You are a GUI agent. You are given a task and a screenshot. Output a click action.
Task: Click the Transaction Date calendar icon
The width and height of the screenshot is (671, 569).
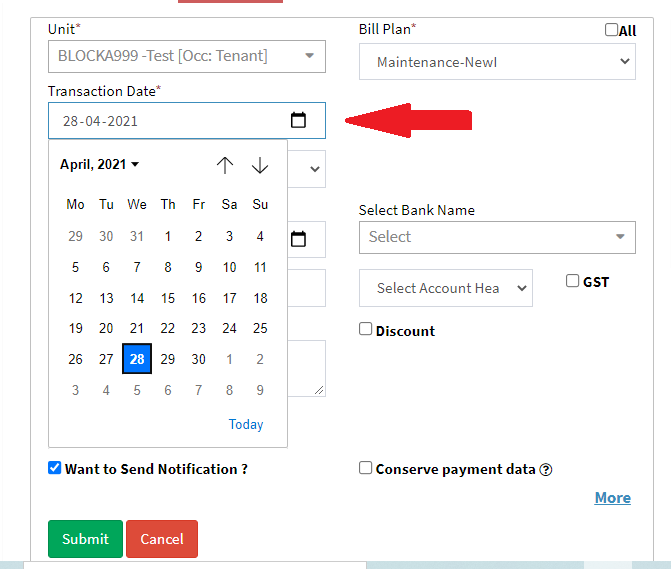[x=298, y=121]
